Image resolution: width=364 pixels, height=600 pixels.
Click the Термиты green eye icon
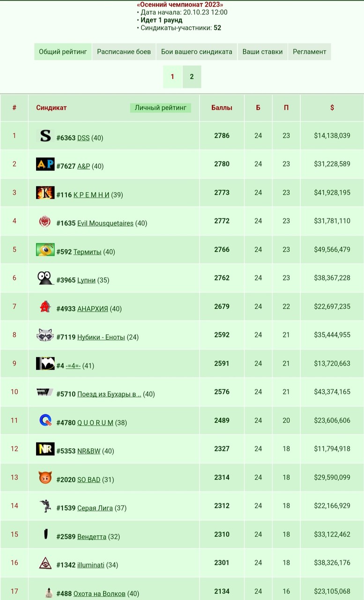(x=45, y=250)
